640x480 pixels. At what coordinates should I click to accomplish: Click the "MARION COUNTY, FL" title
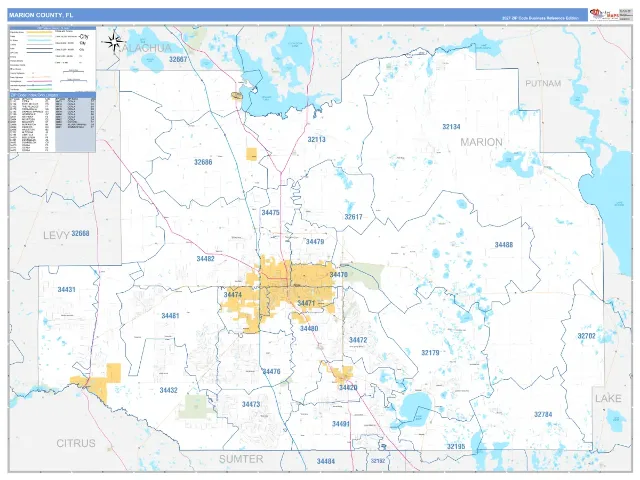(41, 15)
